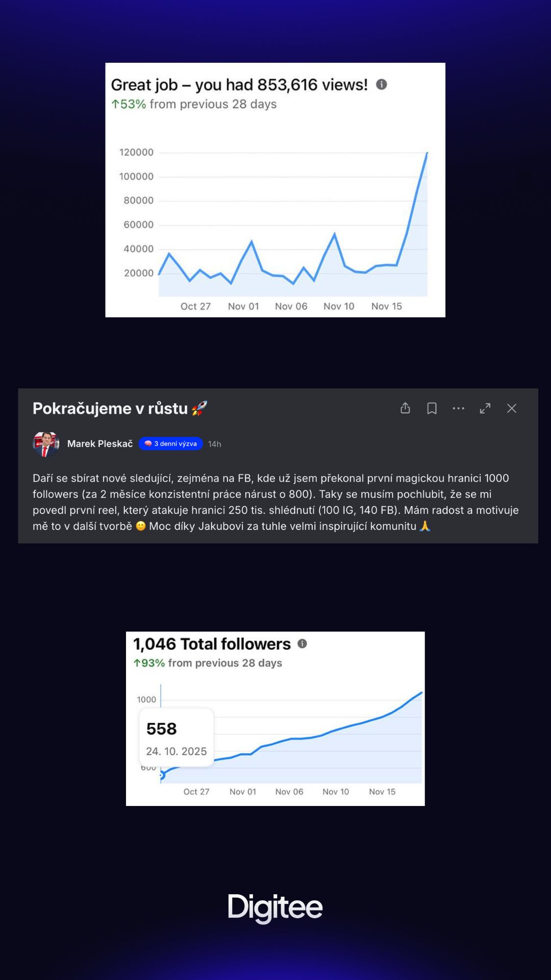This screenshot has height=980, width=551.
Task: Click Nov 15 label on views chart
Action: pyautogui.click(x=387, y=306)
